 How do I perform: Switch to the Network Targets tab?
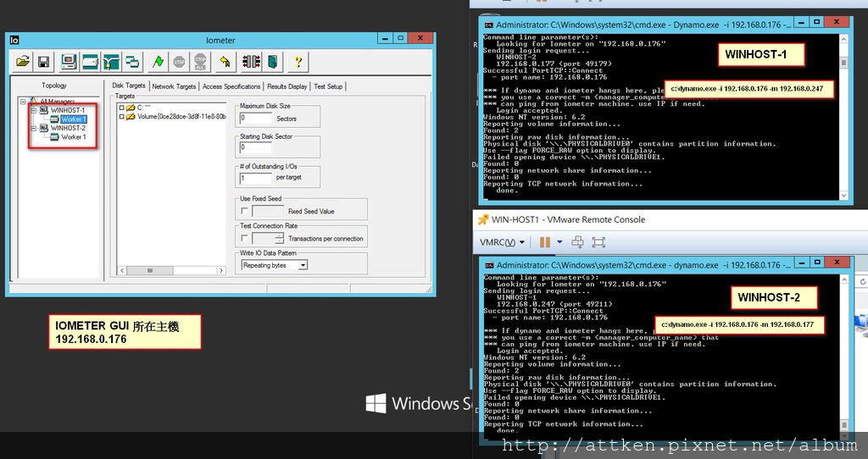(174, 86)
